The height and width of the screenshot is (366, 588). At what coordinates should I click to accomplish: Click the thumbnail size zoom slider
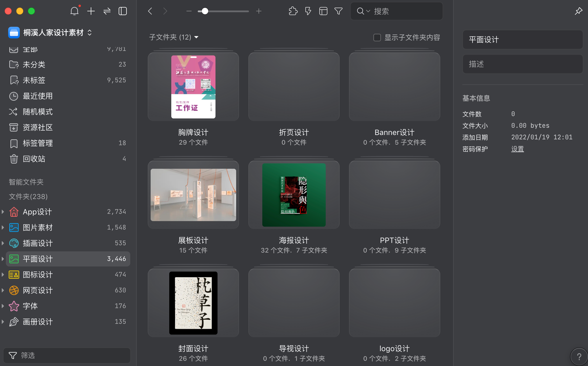tap(205, 11)
